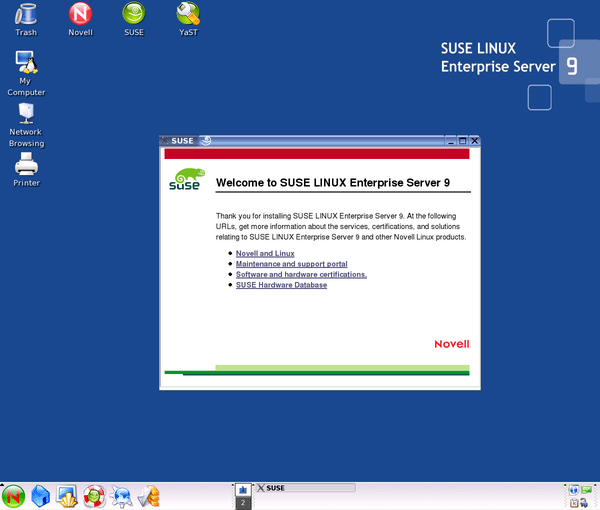The width and height of the screenshot is (600, 510).
Task: Open the SUSE desktop icon
Action: point(134,19)
